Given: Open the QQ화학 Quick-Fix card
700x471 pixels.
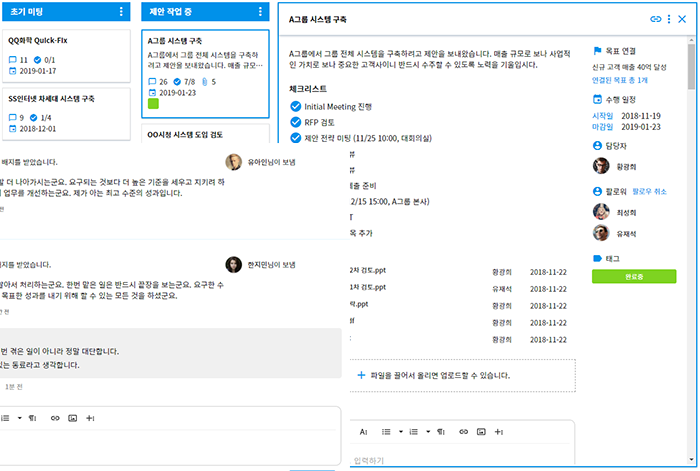Looking at the screenshot, I should [x=66, y=56].
